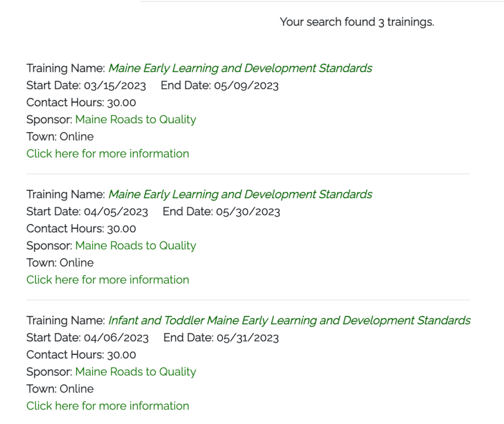The image size is (504, 424).
Task: Open more information for the Online 30-hour Infant course
Action: [x=108, y=405]
